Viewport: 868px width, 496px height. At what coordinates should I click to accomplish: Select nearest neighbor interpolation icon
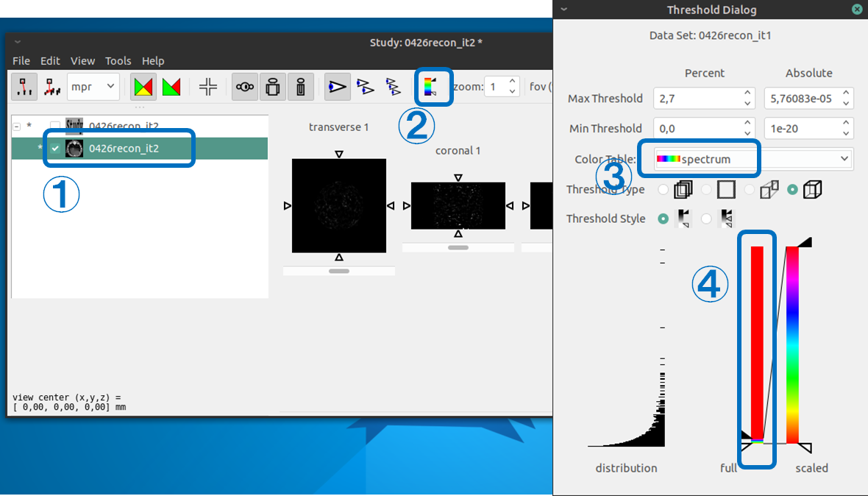(x=24, y=87)
